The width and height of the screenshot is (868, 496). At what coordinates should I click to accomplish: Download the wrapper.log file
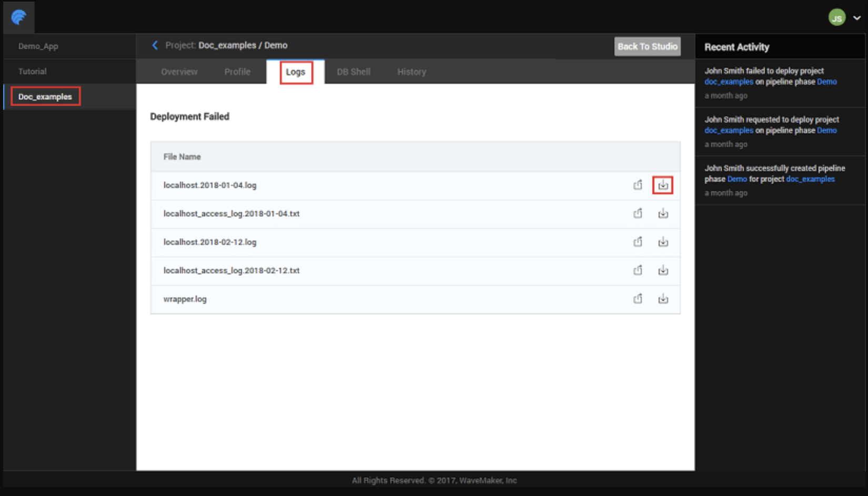pyautogui.click(x=663, y=299)
